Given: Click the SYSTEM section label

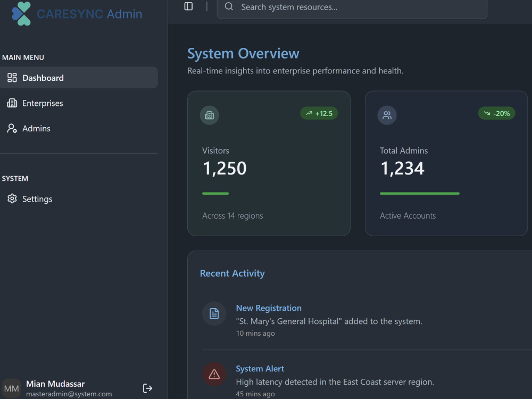Looking at the screenshot, I should (x=15, y=178).
